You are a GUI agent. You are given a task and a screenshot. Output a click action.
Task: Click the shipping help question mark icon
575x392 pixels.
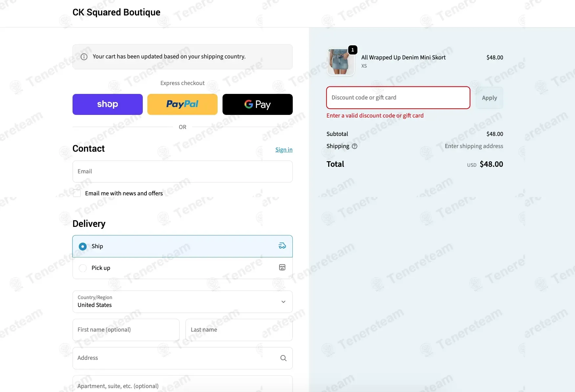(x=354, y=146)
